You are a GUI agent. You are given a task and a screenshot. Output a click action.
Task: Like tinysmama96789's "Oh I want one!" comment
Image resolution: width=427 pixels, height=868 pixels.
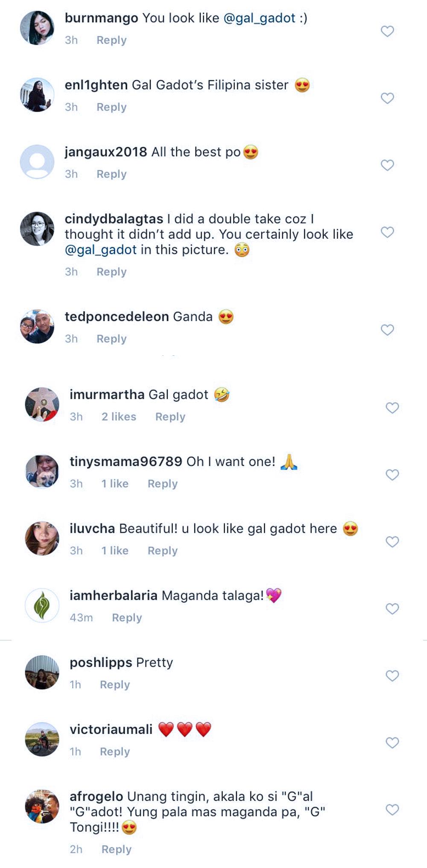tap(392, 475)
